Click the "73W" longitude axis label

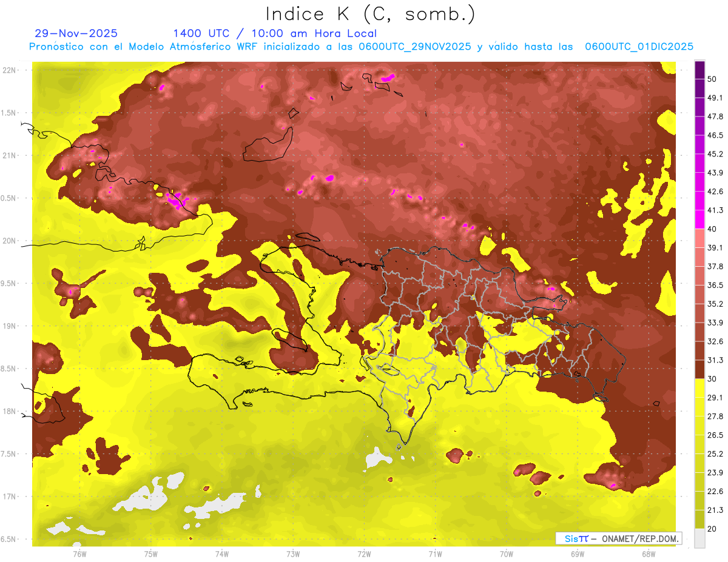[293, 554]
